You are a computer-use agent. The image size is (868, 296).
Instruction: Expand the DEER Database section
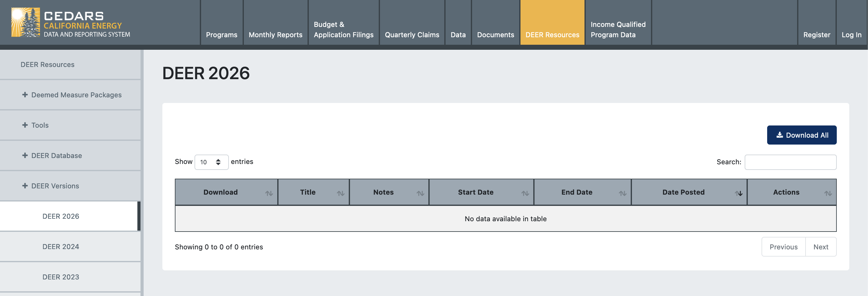click(25, 156)
